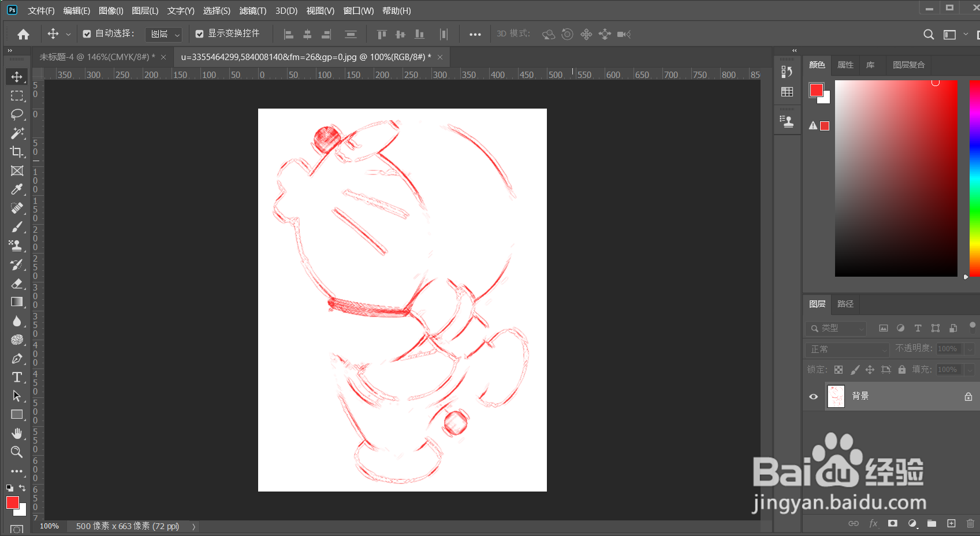Image resolution: width=980 pixels, height=536 pixels.
Task: Create a new layer with plus icon
Action: 951,523
